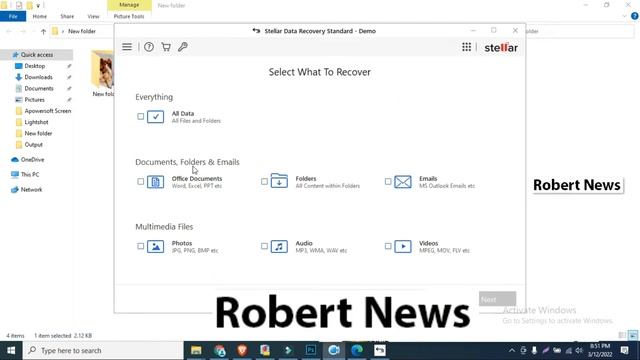Click the Manage contextual tab
This screenshot has width=640, height=360.
(x=129, y=5)
